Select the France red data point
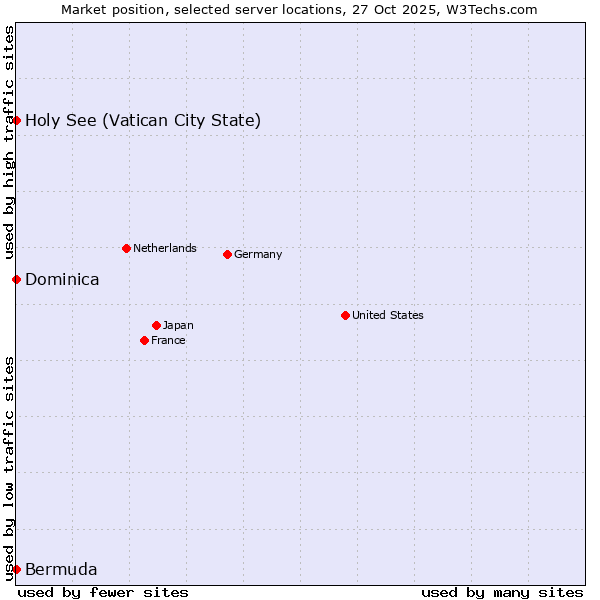The image size is (600, 600). (x=144, y=340)
